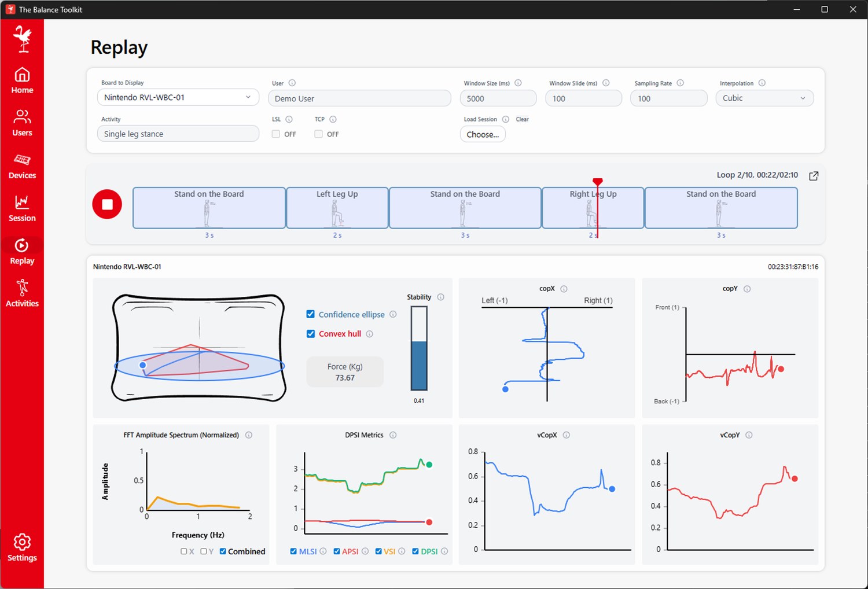868x589 pixels.
Task: Check the X spectrum checkbox
Action: (x=183, y=551)
